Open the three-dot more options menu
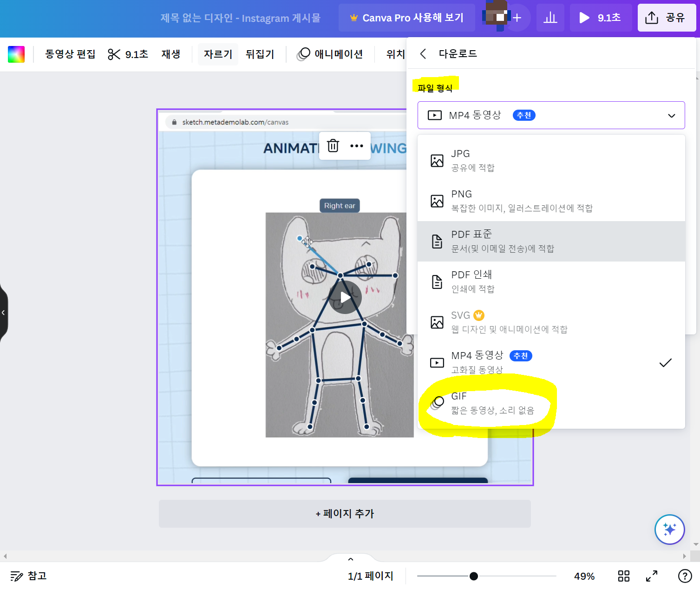 click(356, 145)
